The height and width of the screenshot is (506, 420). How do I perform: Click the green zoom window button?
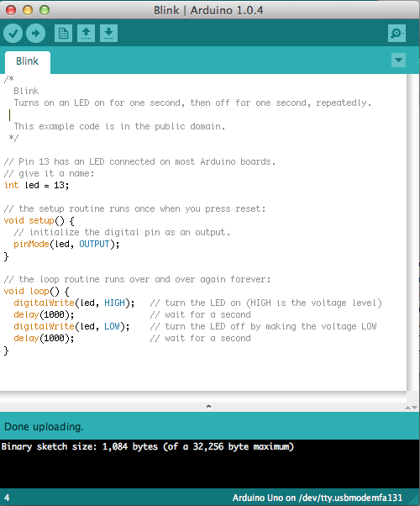click(x=45, y=10)
